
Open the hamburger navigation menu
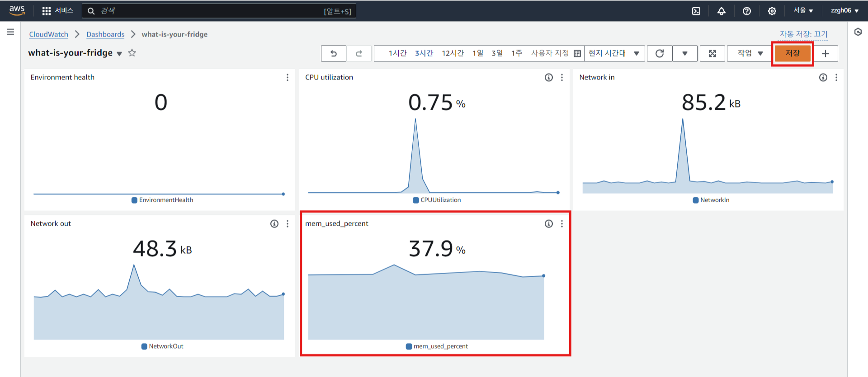10,32
